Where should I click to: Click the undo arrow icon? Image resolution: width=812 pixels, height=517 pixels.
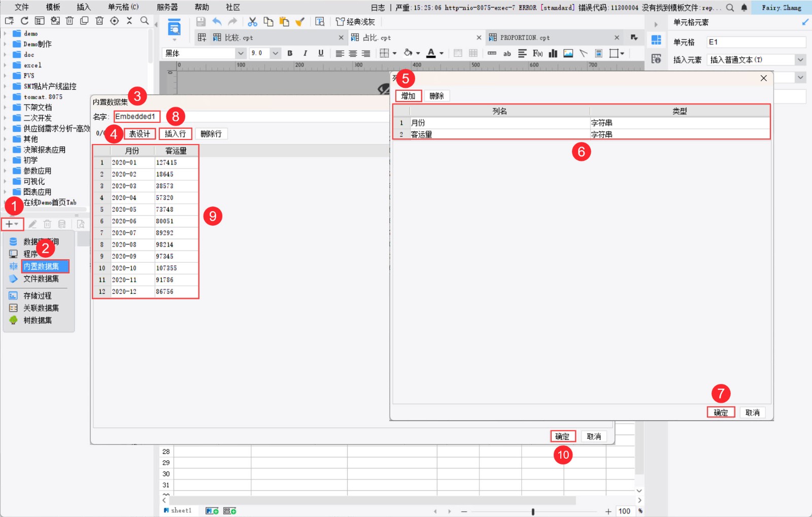pos(217,21)
